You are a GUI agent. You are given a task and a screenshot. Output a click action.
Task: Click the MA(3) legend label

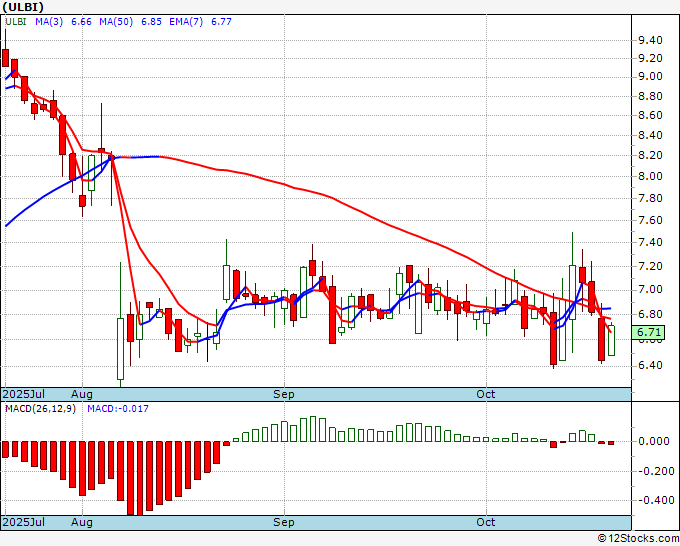pos(49,22)
